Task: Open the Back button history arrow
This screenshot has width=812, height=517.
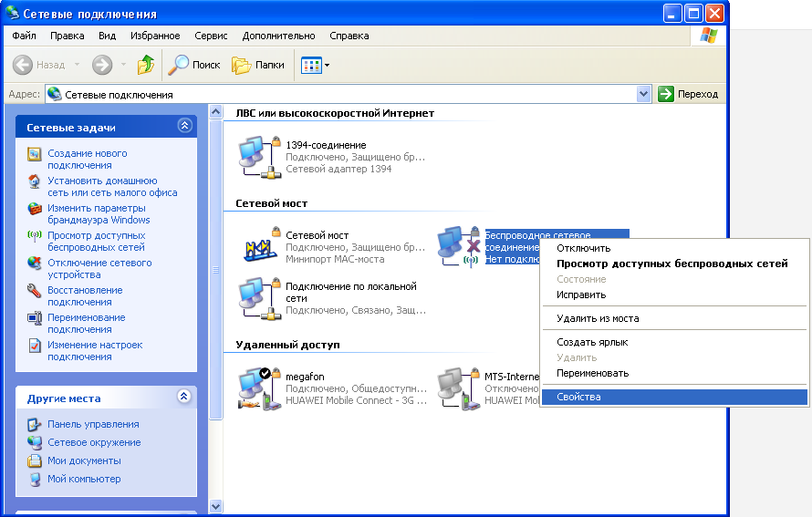Action: 78,65
